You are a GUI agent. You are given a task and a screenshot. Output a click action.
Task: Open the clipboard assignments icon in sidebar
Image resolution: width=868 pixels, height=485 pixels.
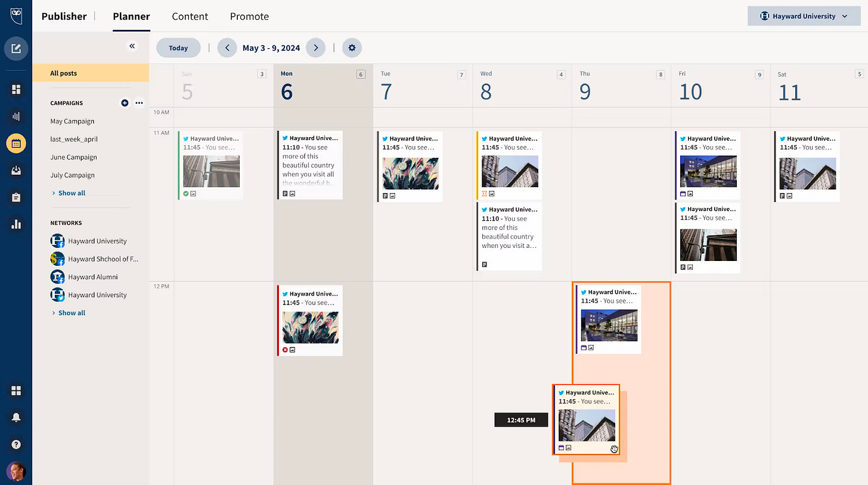(x=16, y=197)
